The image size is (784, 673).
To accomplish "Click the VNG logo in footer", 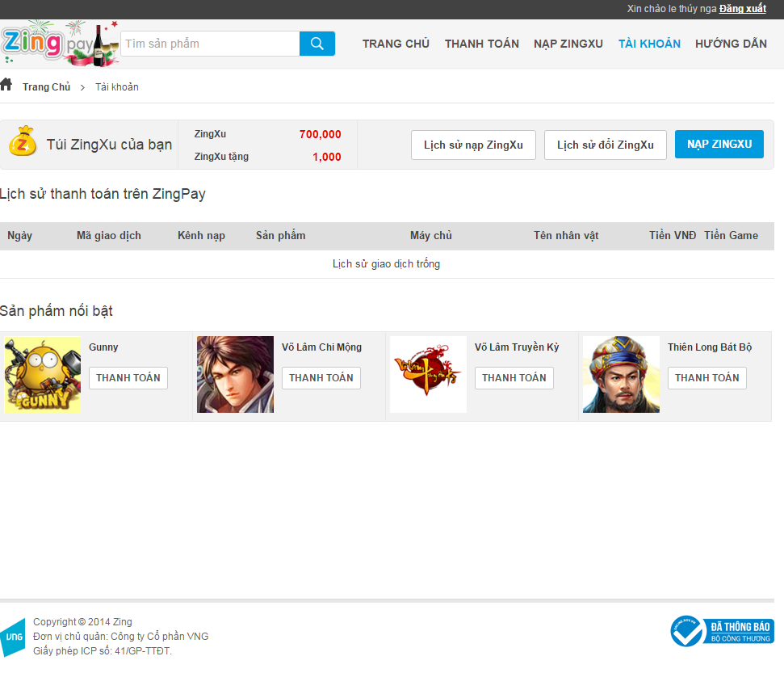I will pyautogui.click(x=12, y=637).
